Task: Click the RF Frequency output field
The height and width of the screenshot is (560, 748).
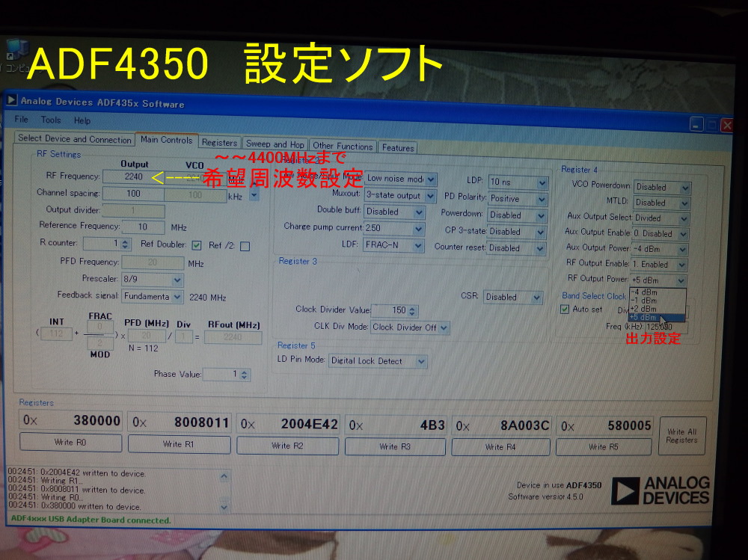Action: tap(134, 176)
